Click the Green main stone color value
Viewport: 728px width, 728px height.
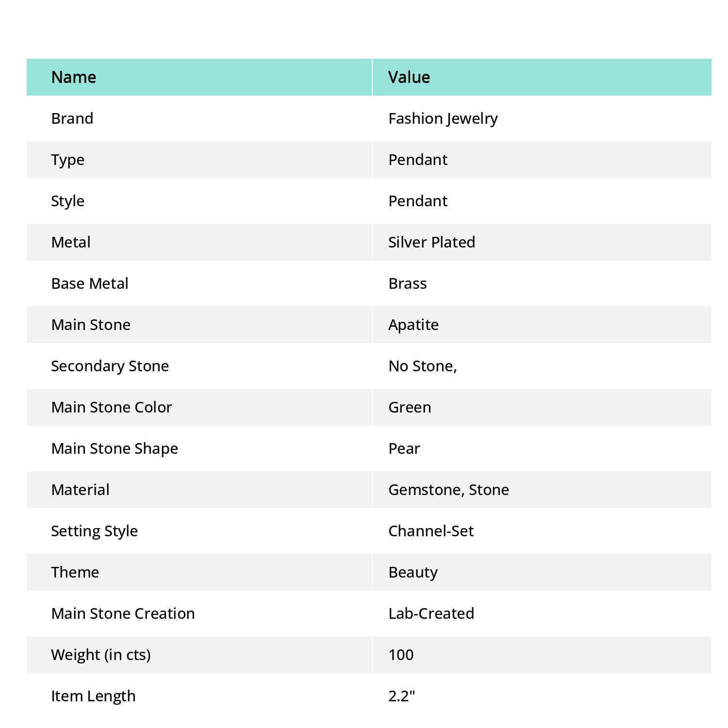tap(410, 407)
